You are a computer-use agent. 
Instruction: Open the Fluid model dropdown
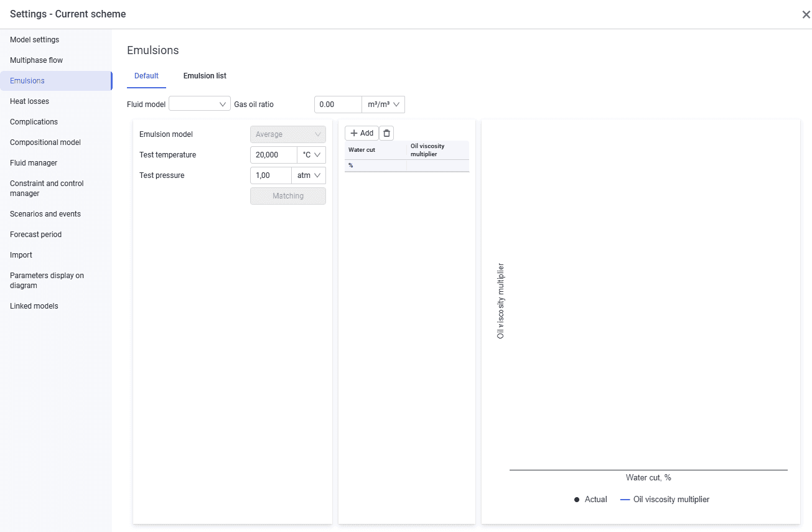pyautogui.click(x=200, y=105)
